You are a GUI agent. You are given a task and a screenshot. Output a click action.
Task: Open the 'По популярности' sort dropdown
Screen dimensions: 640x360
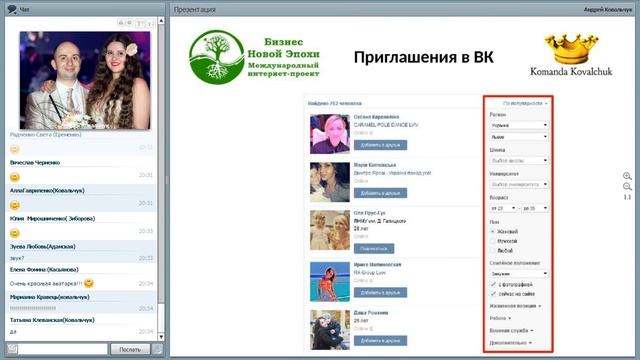525,103
